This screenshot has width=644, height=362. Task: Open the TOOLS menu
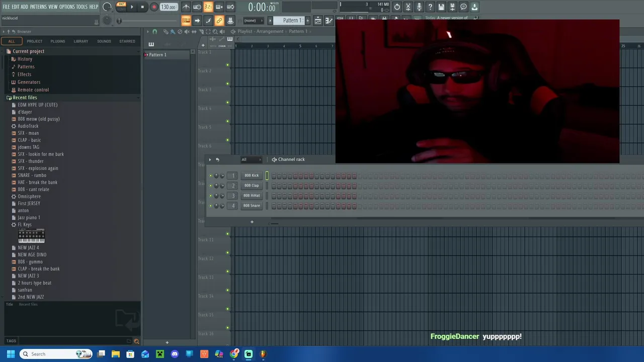pyautogui.click(x=82, y=7)
